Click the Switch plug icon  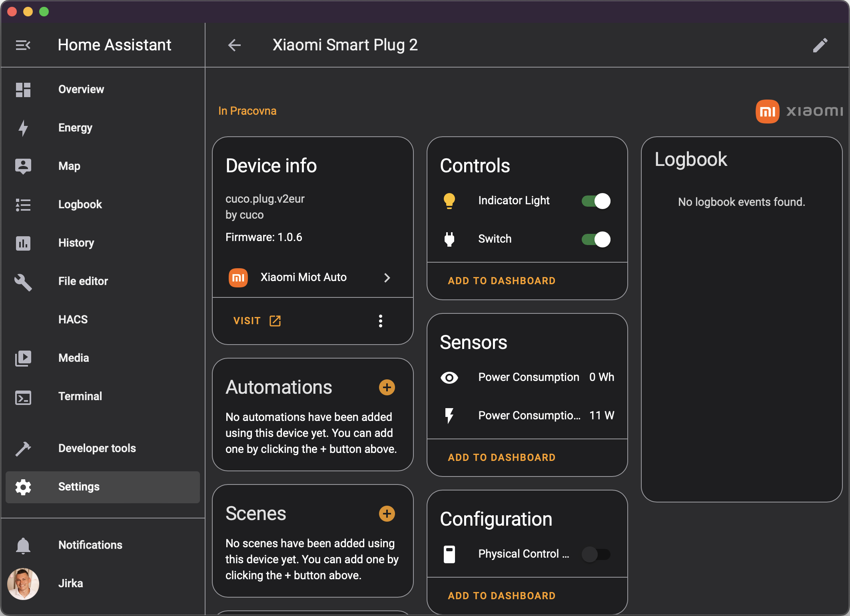point(449,239)
